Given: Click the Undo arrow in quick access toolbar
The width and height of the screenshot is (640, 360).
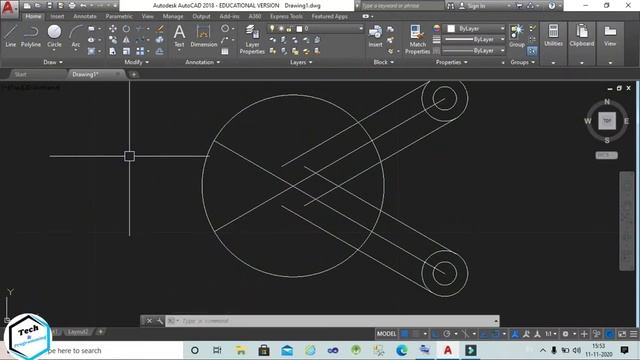Looking at the screenshot, I should click(83, 6).
